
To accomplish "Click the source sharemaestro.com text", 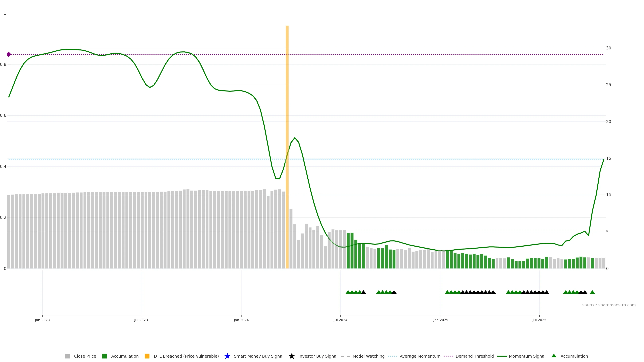I will click(x=609, y=305).
